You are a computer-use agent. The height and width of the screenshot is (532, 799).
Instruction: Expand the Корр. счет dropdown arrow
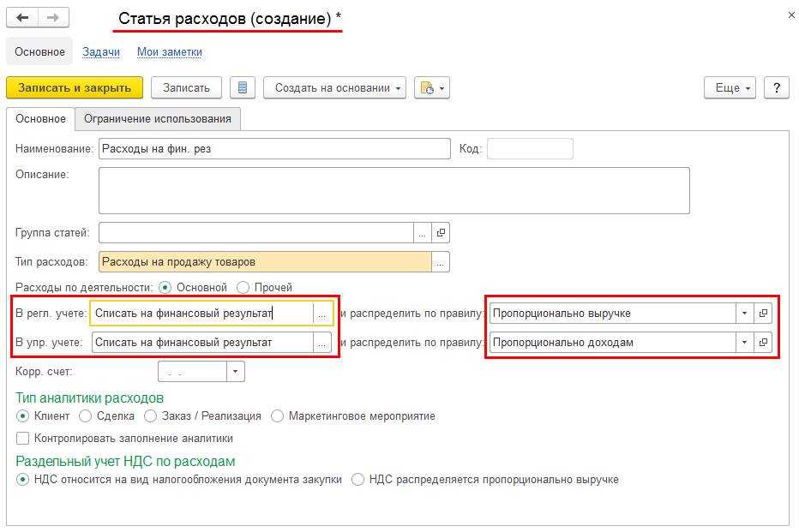236,371
